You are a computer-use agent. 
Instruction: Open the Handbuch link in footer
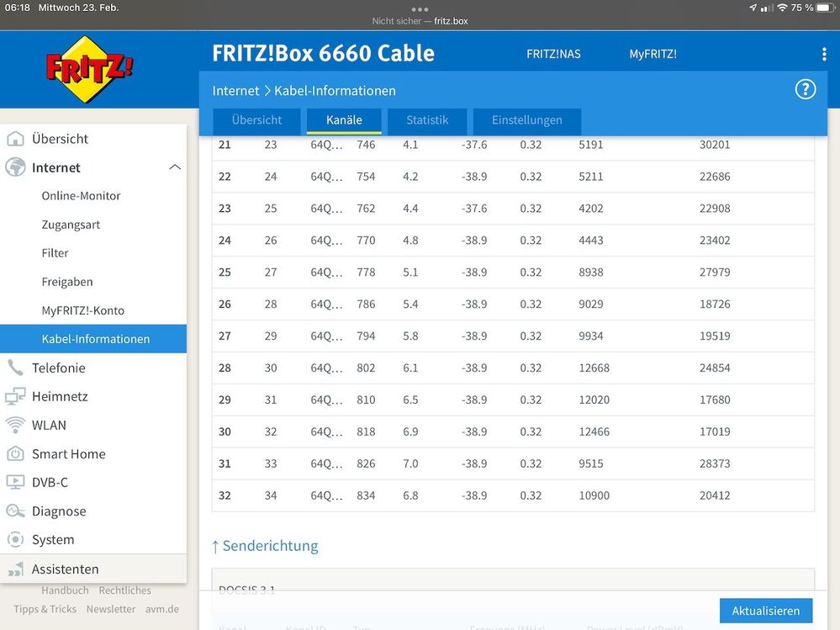[x=65, y=590]
